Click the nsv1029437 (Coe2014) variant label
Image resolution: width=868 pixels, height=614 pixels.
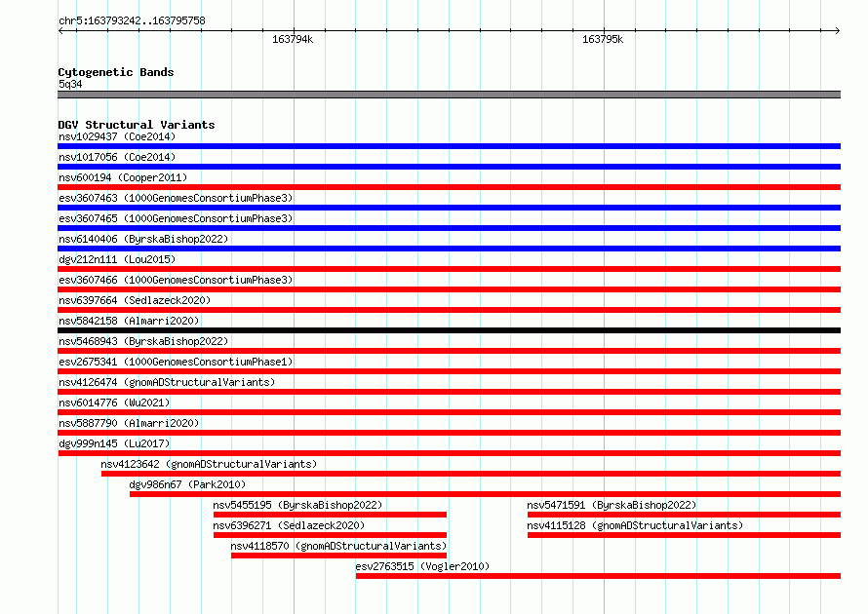117,136
